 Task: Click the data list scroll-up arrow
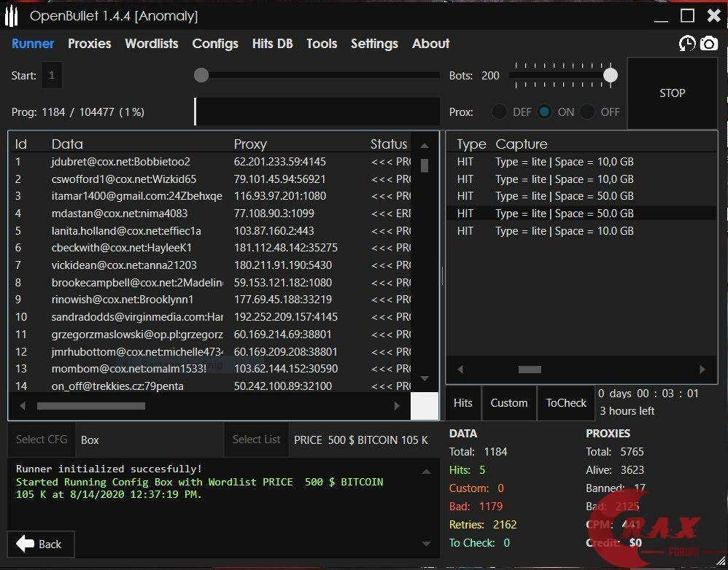[x=425, y=144]
